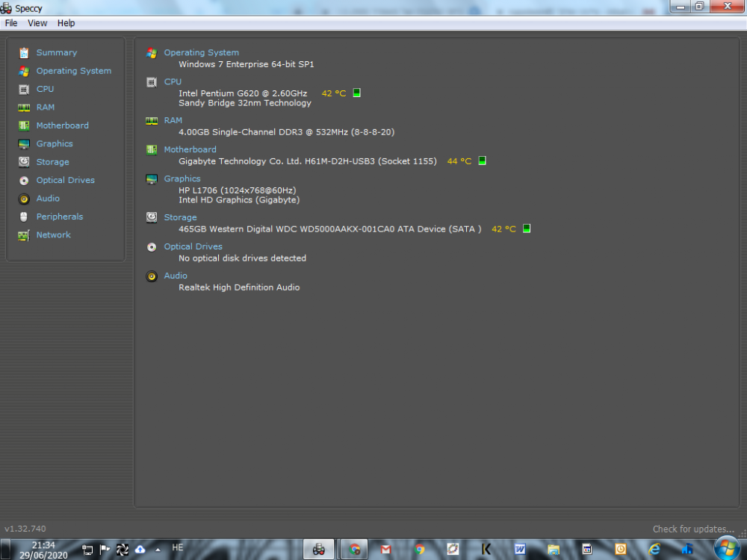Click the storage temperature reading beside the drive line
This screenshot has height=560, width=747.
[503, 229]
